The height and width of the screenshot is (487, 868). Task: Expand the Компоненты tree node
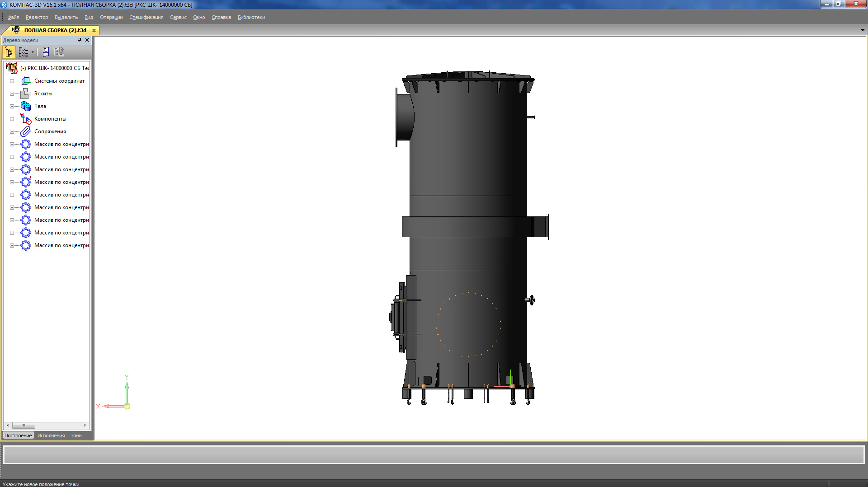point(12,119)
